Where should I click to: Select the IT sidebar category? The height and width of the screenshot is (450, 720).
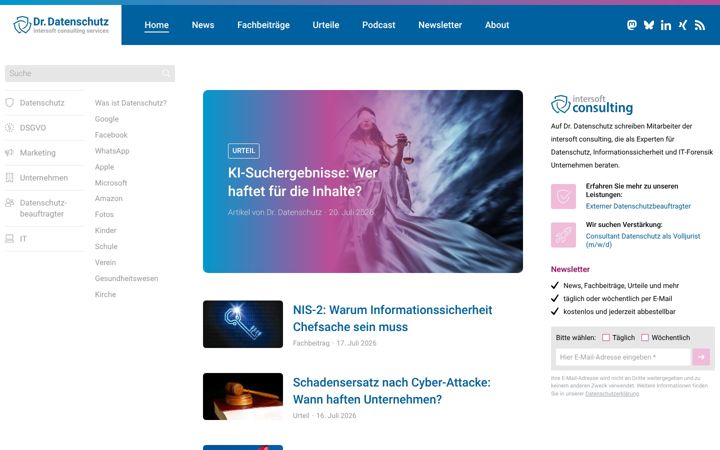23,239
